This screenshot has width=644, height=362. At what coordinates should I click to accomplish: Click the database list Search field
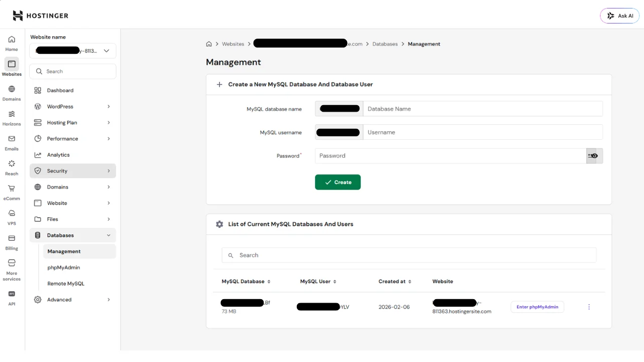coord(409,255)
